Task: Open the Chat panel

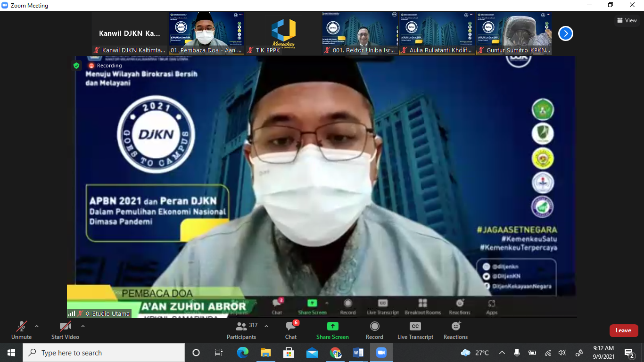Action: (291, 330)
